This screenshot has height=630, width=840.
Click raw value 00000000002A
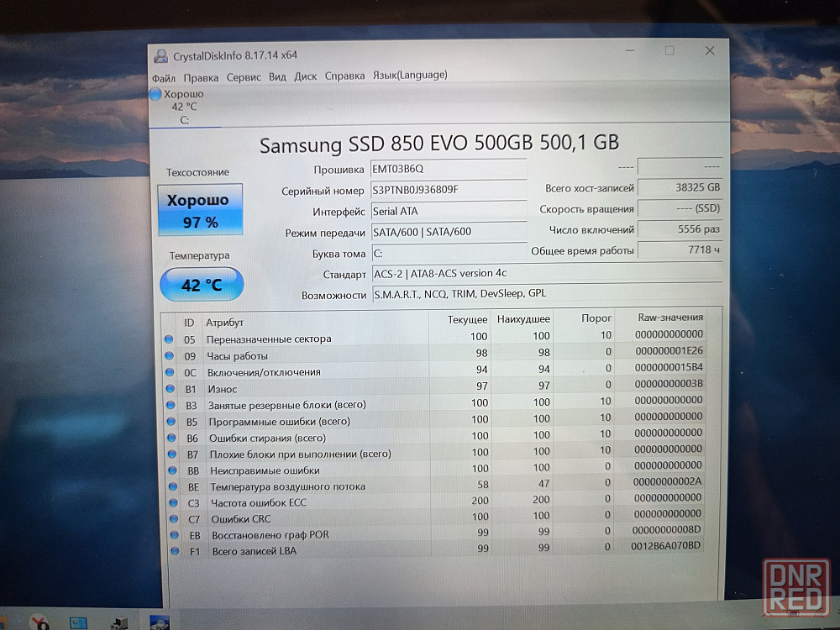(x=668, y=481)
